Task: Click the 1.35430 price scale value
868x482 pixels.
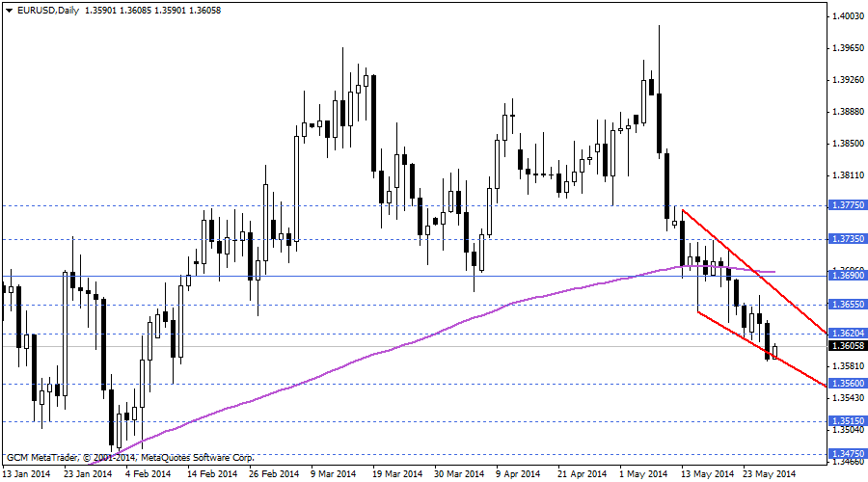Action: click(848, 398)
